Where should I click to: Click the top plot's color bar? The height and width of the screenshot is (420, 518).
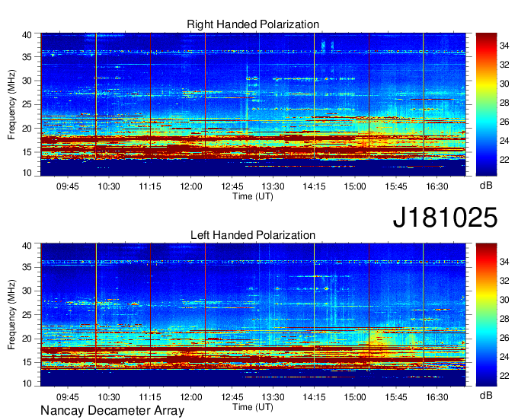click(486, 104)
